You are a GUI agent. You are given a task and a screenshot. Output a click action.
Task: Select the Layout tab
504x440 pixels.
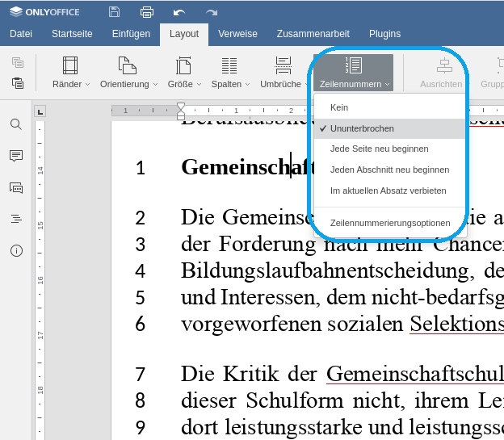pos(184,34)
